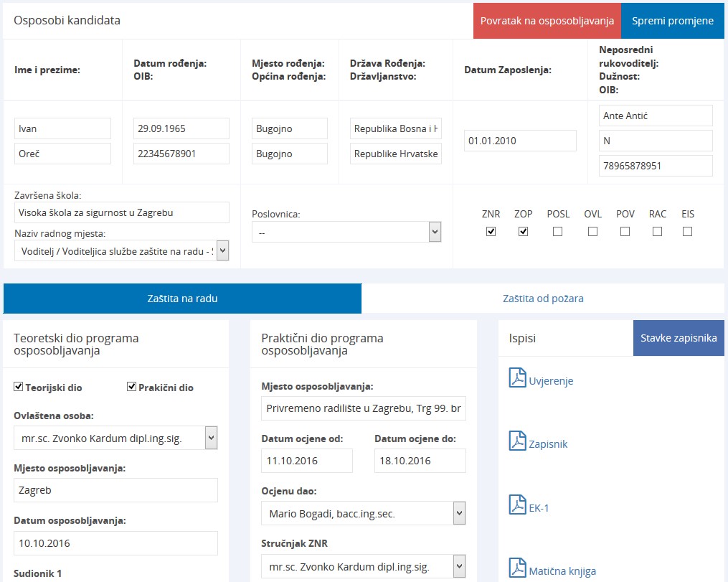The width and height of the screenshot is (728, 582).
Task: Switch to the Zaštita od požara tab
Action: 543,299
